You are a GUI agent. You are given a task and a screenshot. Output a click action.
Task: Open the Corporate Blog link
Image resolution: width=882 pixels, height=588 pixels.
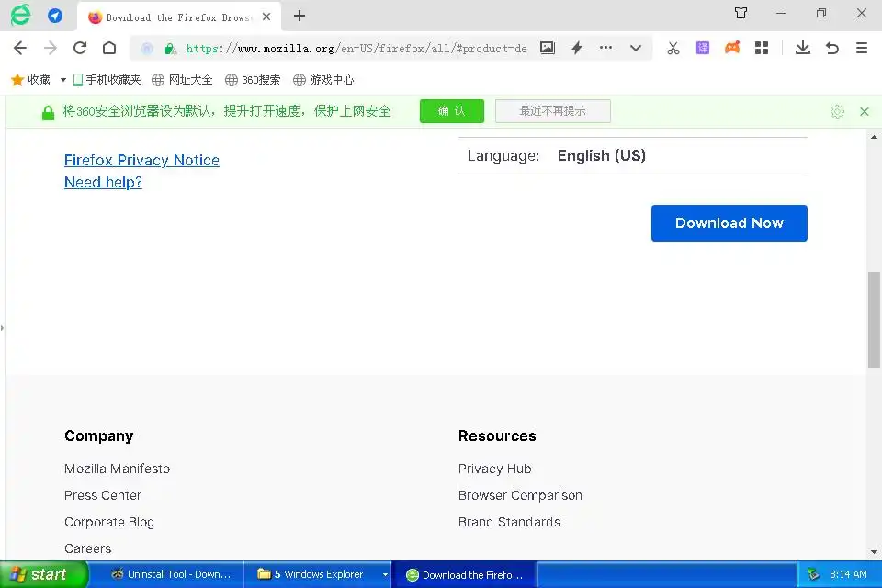click(x=109, y=522)
